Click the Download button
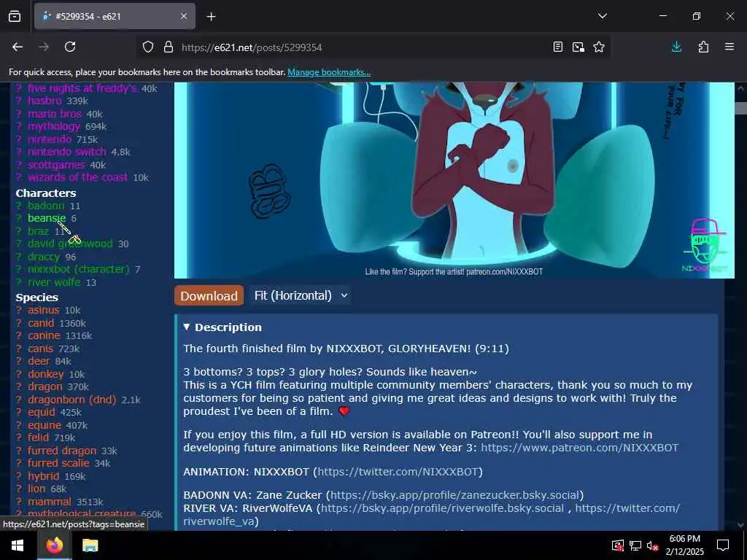This screenshot has height=560, width=747. (209, 296)
